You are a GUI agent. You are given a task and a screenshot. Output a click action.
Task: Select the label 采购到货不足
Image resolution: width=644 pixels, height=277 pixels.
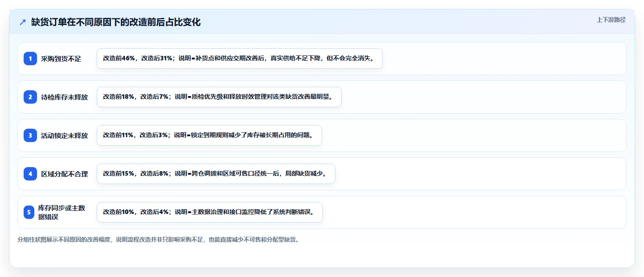pos(61,59)
